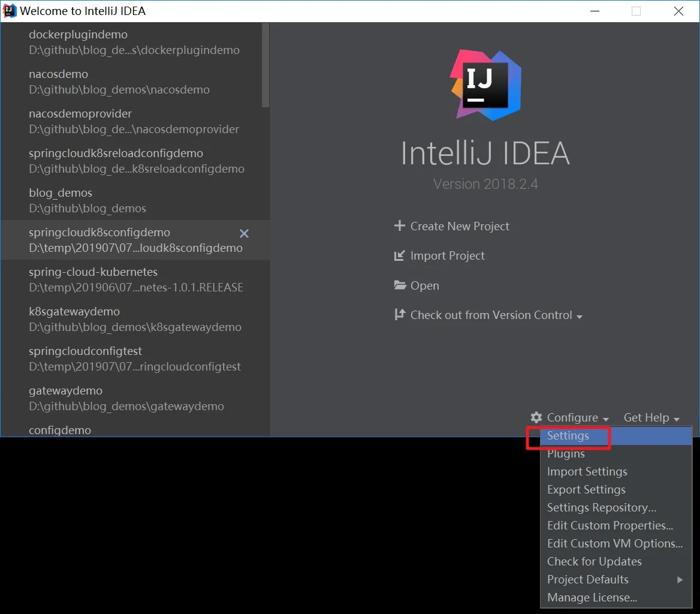Click the Create New Project plus icon
The height and width of the screenshot is (614, 700).
400,226
